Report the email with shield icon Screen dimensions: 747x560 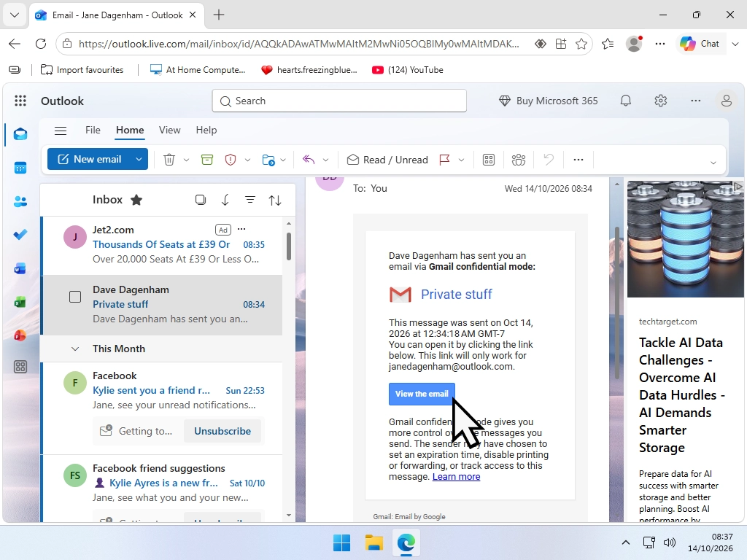click(x=231, y=160)
